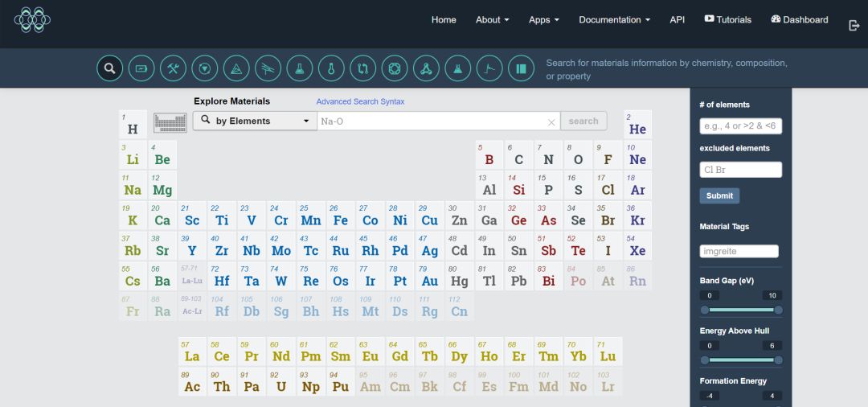Click the logout icon in top bar
Viewport: 868px width, 407px height.
click(854, 25)
